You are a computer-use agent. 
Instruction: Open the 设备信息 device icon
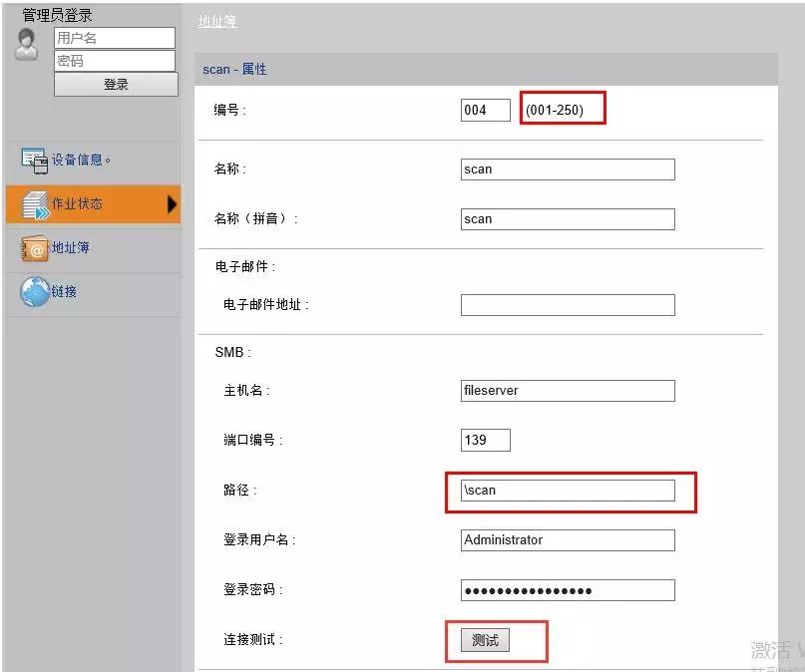(x=34, y=161)
